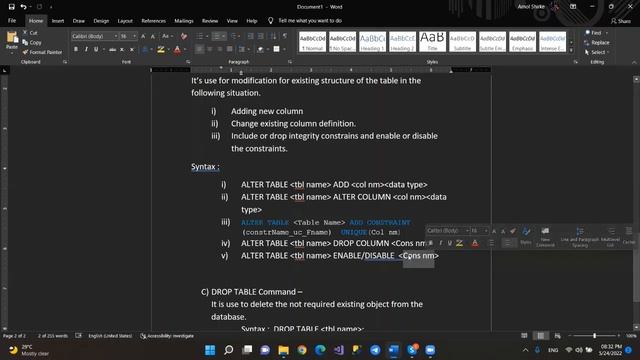Toggle underline in the ribbon

[96, 49]
